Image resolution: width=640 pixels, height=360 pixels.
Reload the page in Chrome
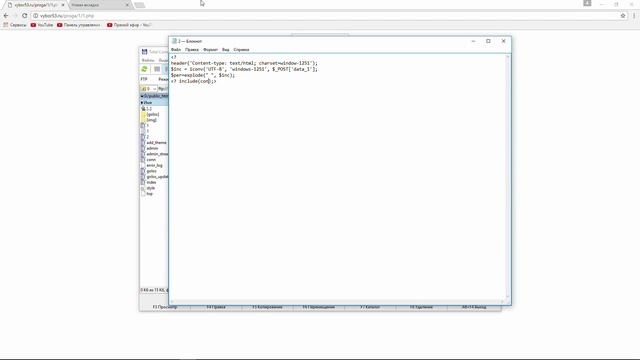[x=24, y=16]
